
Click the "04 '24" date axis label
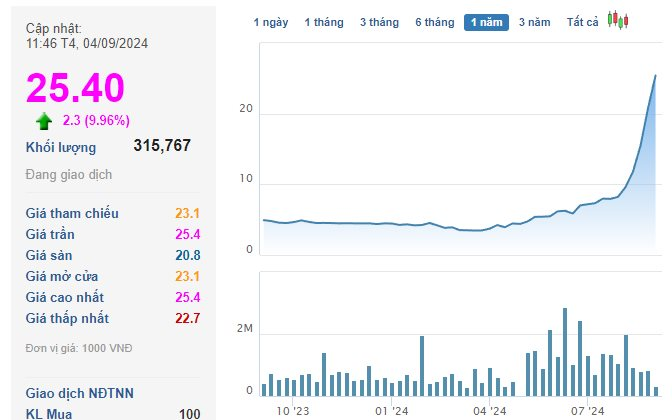(x=490, y=410)
